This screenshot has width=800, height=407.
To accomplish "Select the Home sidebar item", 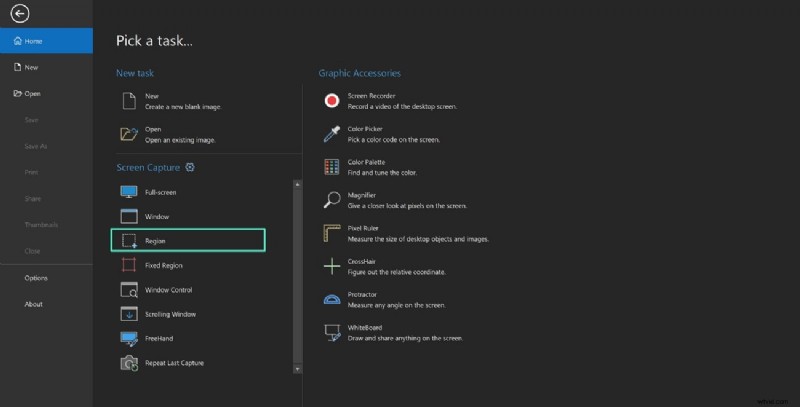I will coord(46,41).
